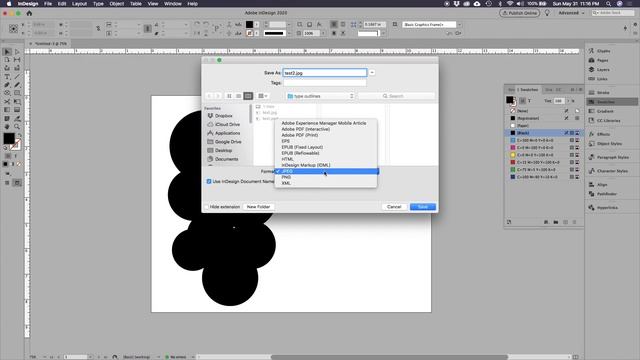Open the group-by view options dropdown
The image size is (640, 360).
point(263,96)
